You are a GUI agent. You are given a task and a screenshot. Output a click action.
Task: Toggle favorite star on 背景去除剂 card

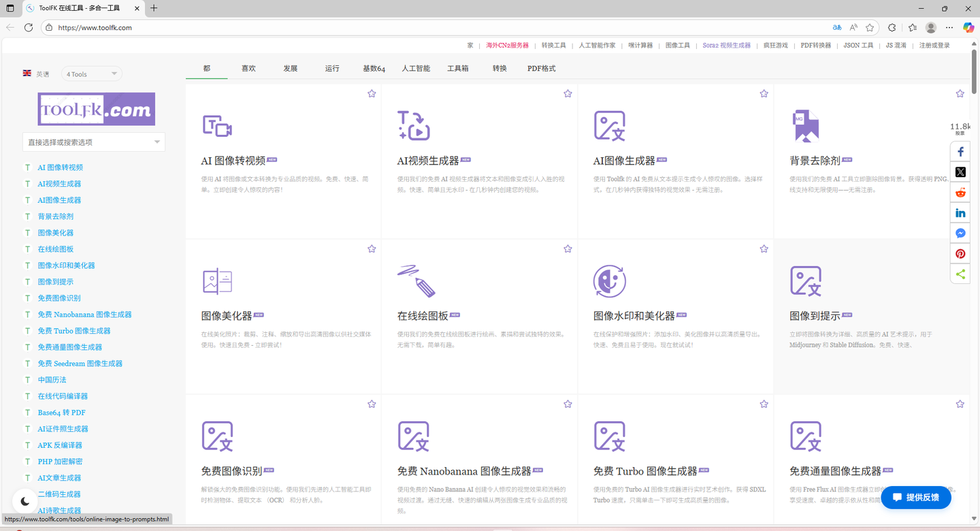pos(960,94)
